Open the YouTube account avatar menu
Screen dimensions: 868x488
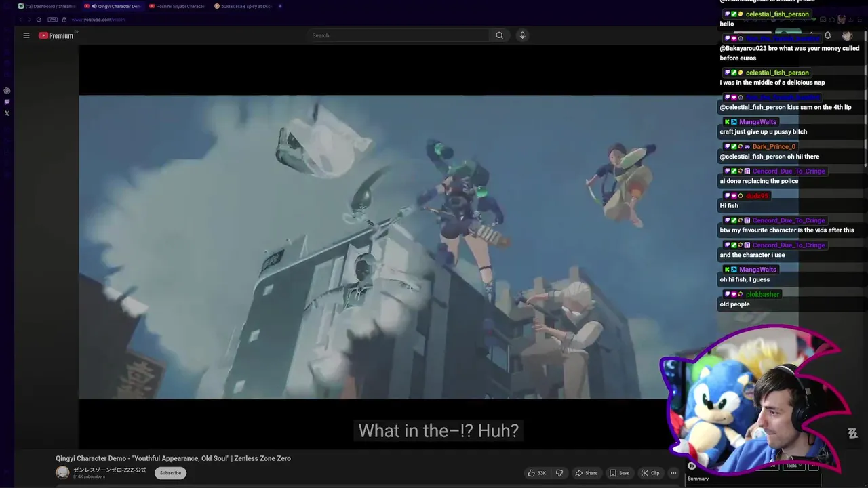(846, 35)
